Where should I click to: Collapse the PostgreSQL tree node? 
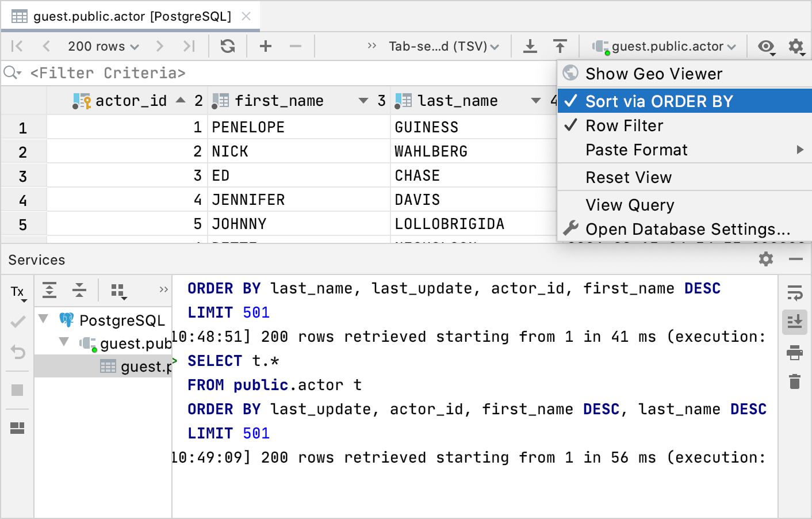43,319
